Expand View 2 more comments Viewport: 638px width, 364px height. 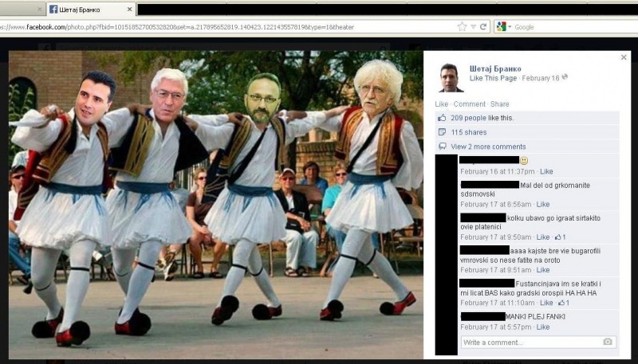click(488, 147)
